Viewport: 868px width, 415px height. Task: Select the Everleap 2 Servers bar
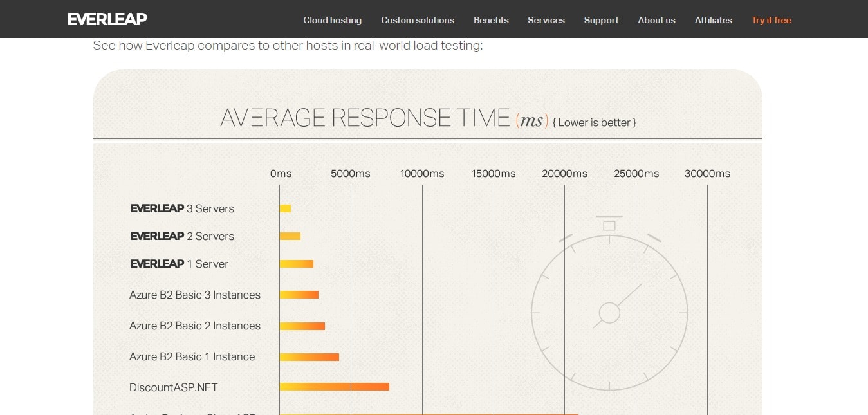point(290,236)
